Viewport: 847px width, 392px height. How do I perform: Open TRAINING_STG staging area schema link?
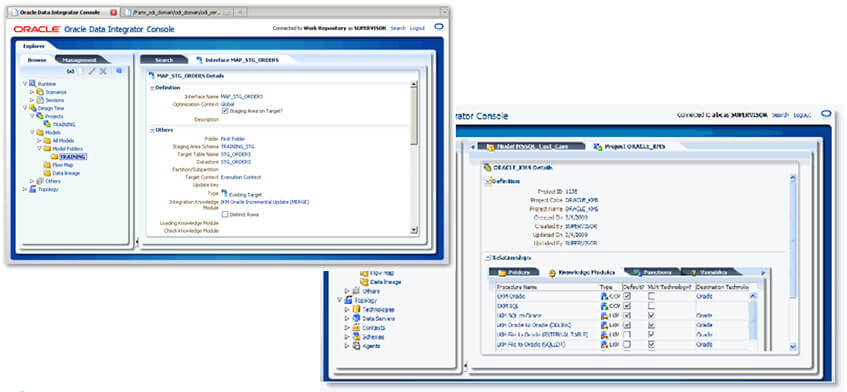(x=238, y=146)
